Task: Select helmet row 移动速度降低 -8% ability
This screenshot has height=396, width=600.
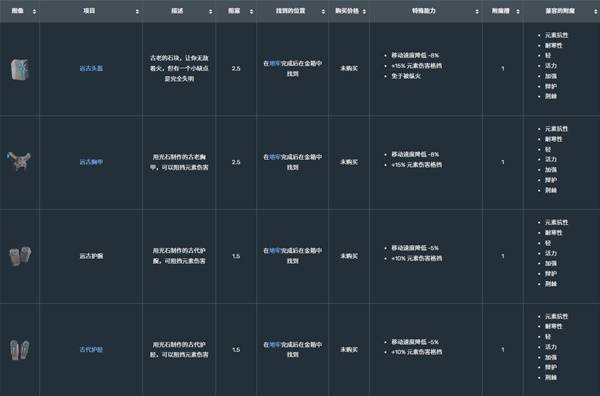Action: pyautogui.click(x=415, y=55)
